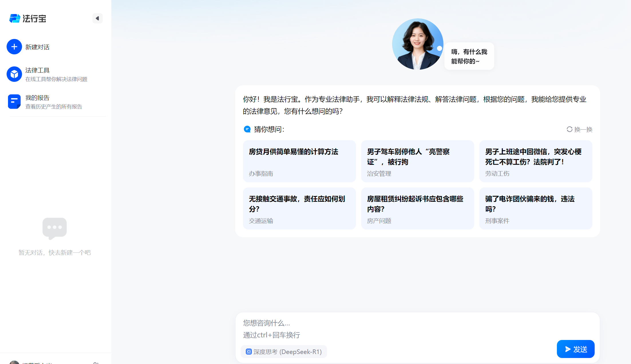631x364 pixels.
Task: Click the DeepSeek icon in the model badge
Action: 249,352
